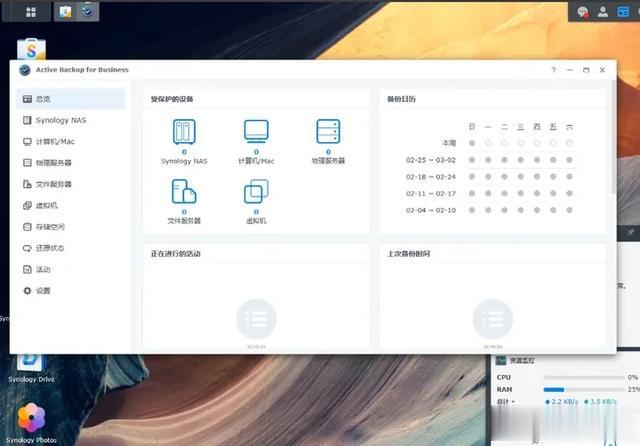Click the VM icon beside 虚拟机 in sidebar
640x446 pixels.
coord(27,205)
